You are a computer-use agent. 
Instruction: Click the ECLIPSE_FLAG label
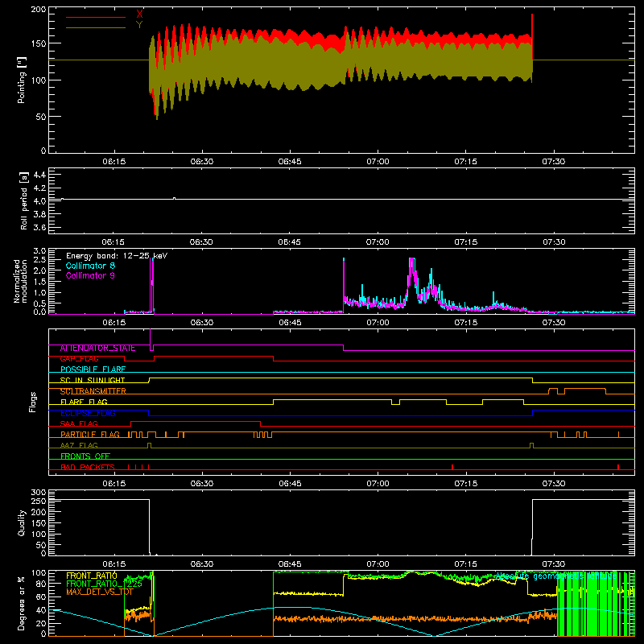tap(88, 413)
